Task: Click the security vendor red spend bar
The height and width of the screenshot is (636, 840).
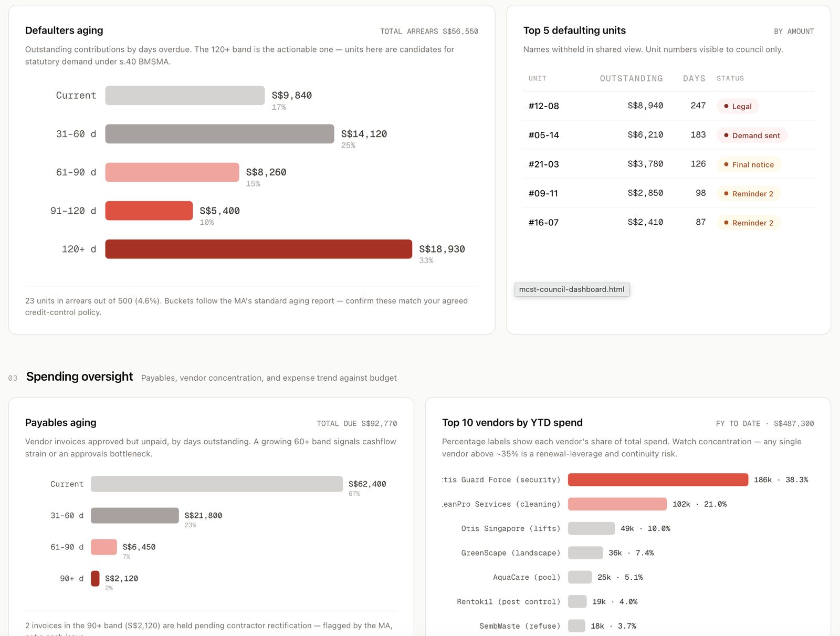Action: 658,479
